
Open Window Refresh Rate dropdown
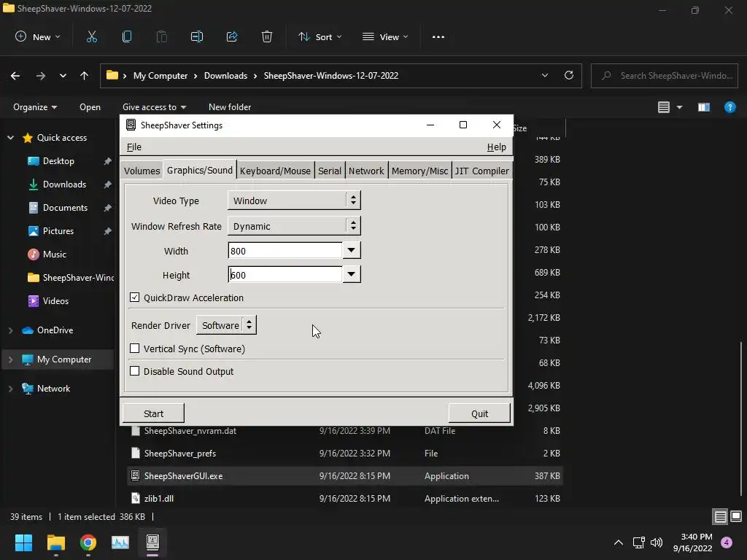pos(294,226)
